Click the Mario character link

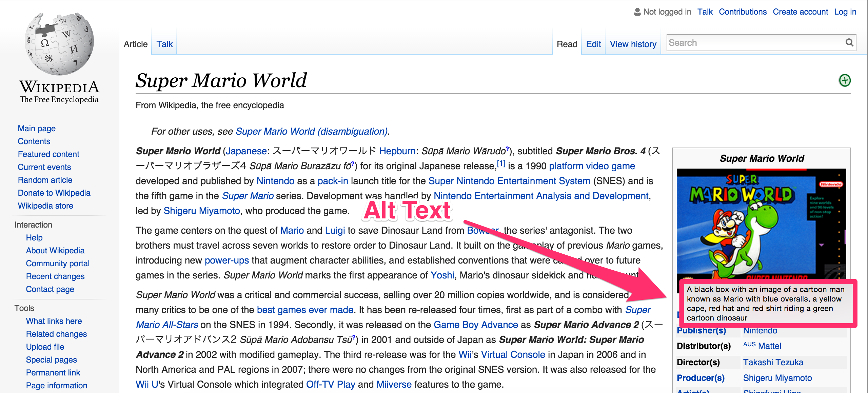click(x=292, y=231)
